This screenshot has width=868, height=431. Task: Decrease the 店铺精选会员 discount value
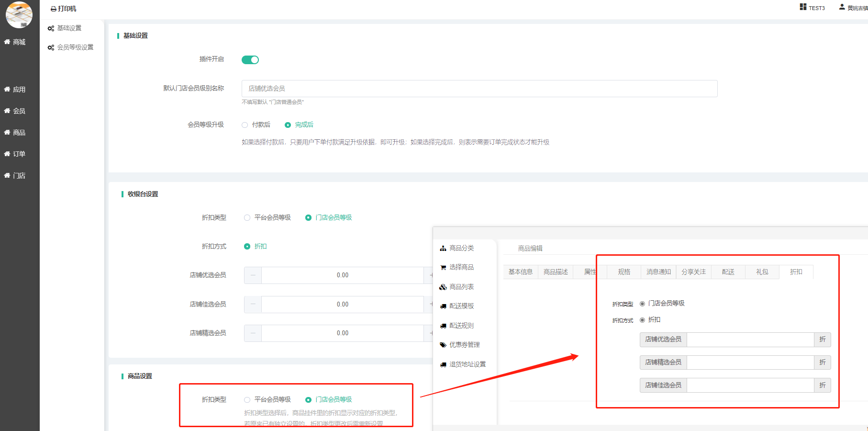click(x=253, y=333)
